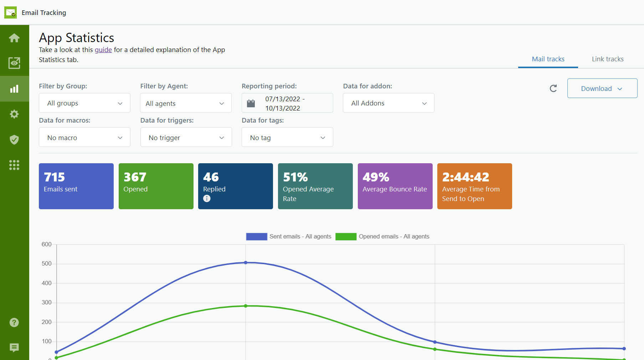644x360 pixels.
Task: Click the blue peak point near 500
Action: click(246, 263)
